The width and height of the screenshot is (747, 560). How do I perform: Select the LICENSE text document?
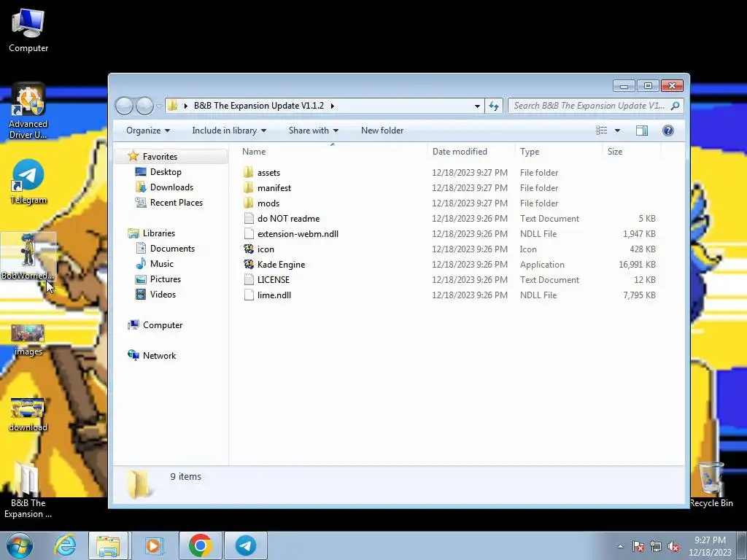click(274, 279)
